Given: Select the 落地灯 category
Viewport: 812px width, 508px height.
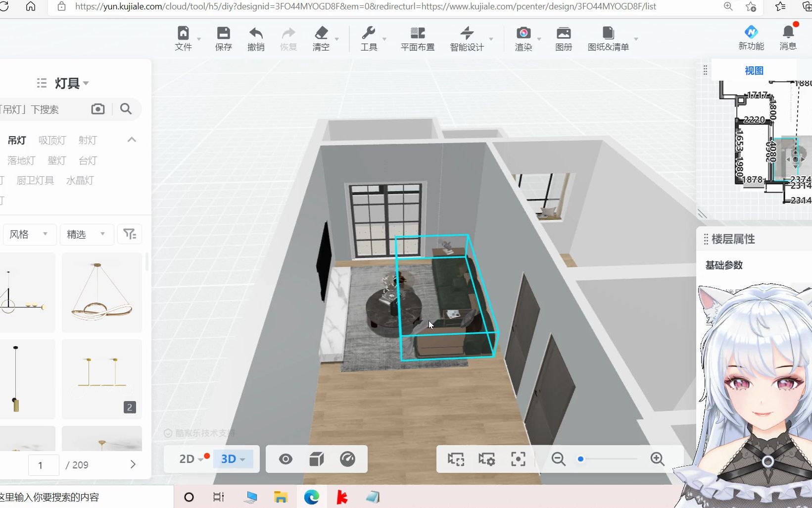Looking at the screenshot, I should click(x=21, y=160).
